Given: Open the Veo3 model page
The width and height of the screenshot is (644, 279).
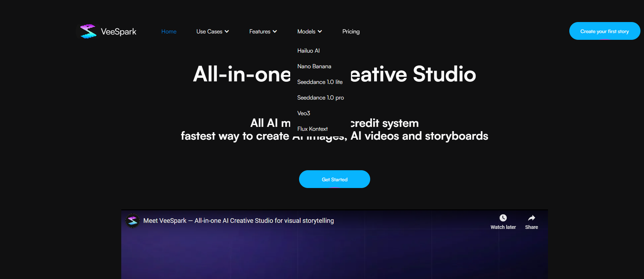Looking at the screenshot, I should [304, 113].
